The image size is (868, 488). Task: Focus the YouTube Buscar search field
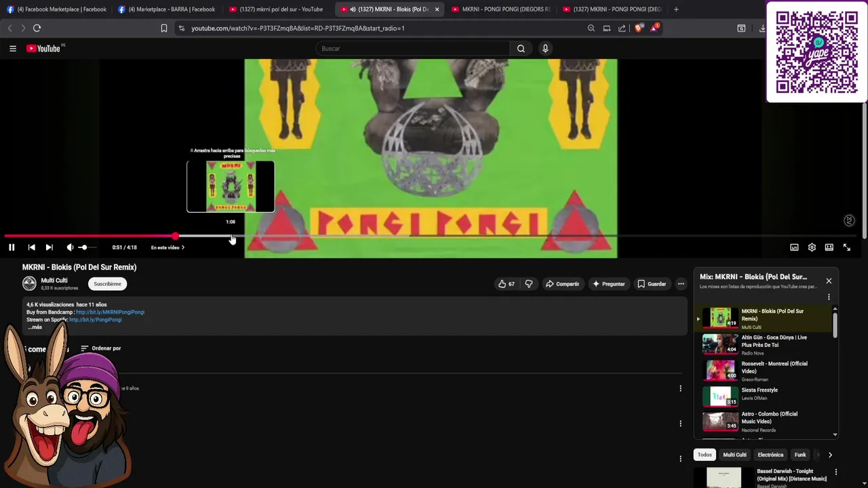coord(413,48)
